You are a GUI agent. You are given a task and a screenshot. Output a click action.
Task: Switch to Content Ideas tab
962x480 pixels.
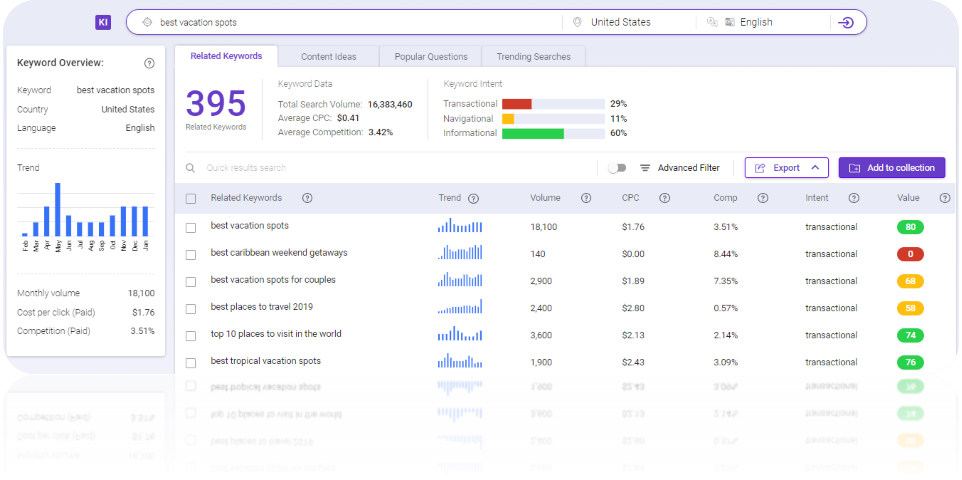(x=329, y=56)
